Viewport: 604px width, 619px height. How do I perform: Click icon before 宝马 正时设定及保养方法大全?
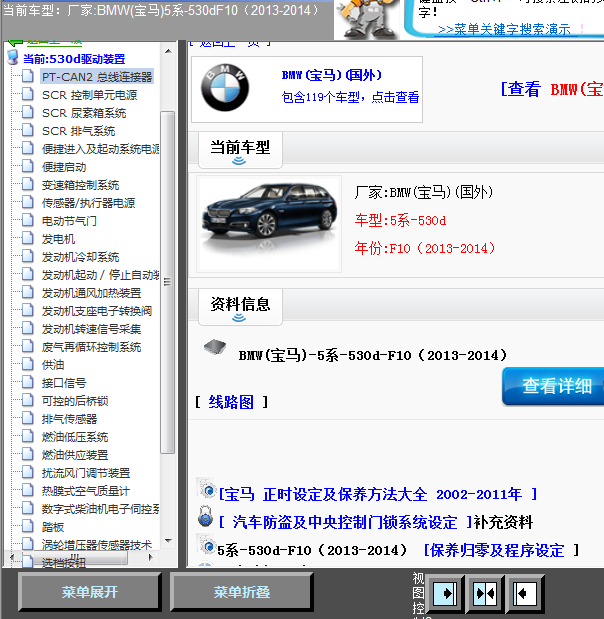click(x=207, y=490)
